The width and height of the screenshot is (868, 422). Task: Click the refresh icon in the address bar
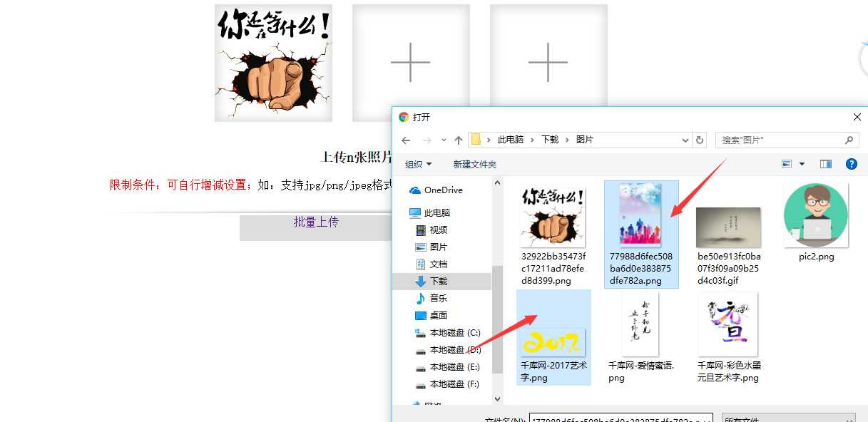[x=701, y=140]
